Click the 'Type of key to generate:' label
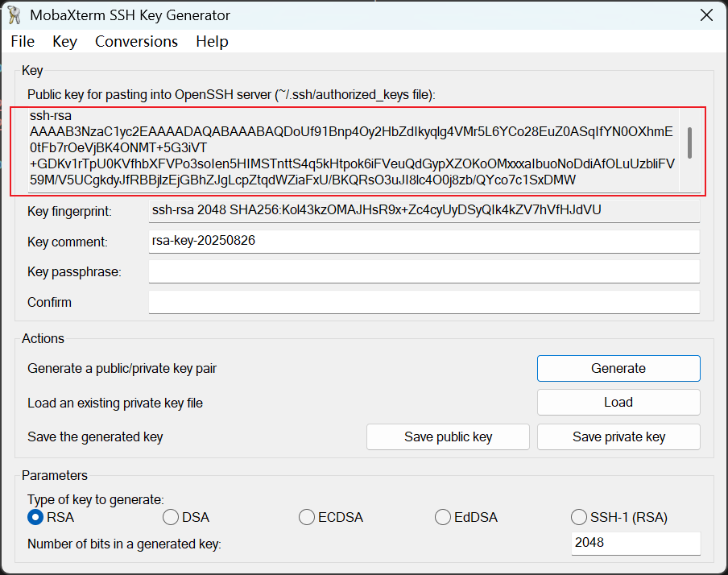The width and height of the screenshot is (728, 575). (96, 500)
